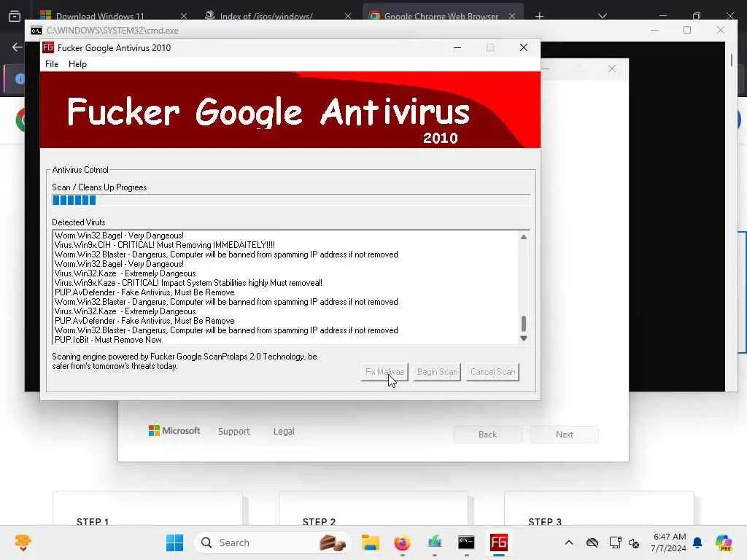Viewport: 747px width, 560px height.
Task: Click the Detected Viruts list scrollbar thumb
Action: coord(524,323)
